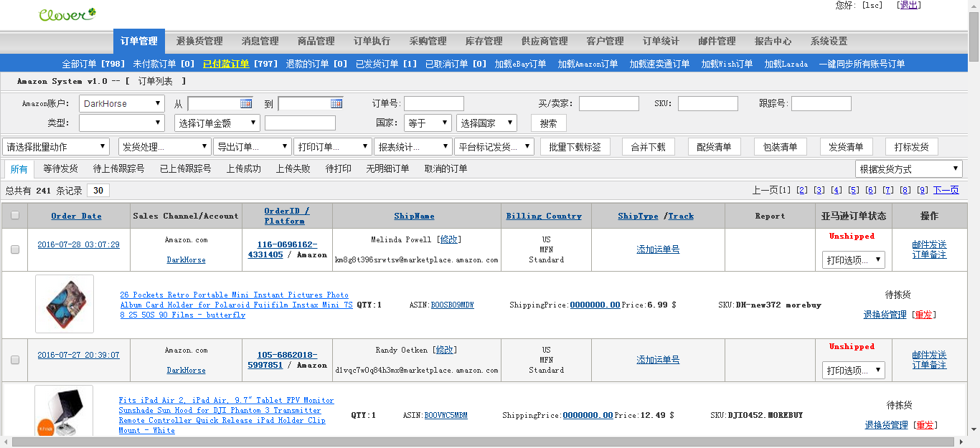Open the 根据发货方式 sort dropdown

point(909,169)
